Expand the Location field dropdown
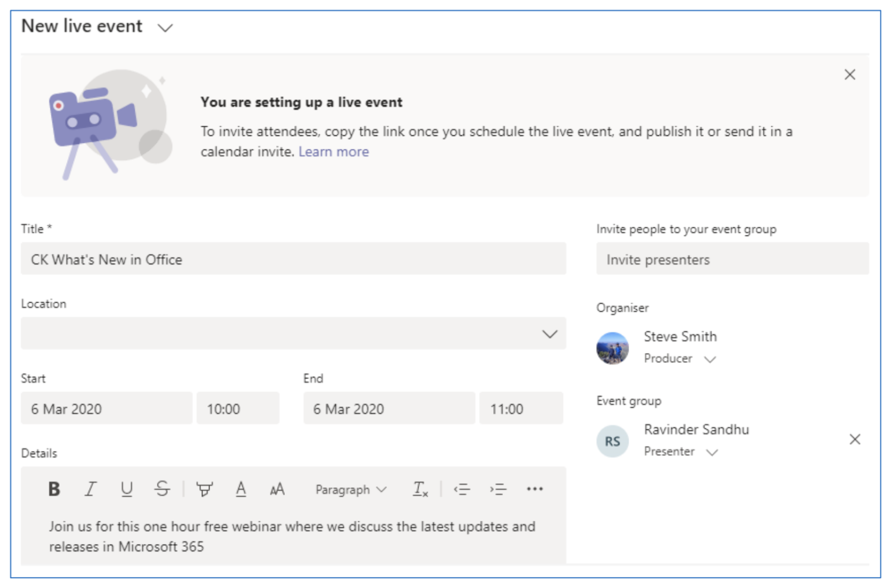This screenshot has width=889, height=588. click(x=549, y=333)
